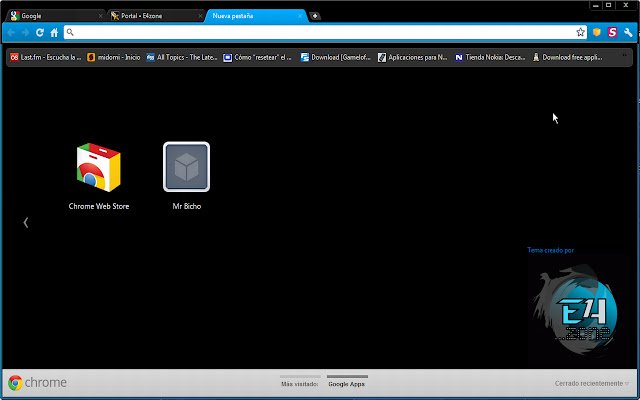The width and height of the screenshot is (640, 400).
Task: Click the browser Back arrow
Action: pyautogui.click(x=11, y=33)
